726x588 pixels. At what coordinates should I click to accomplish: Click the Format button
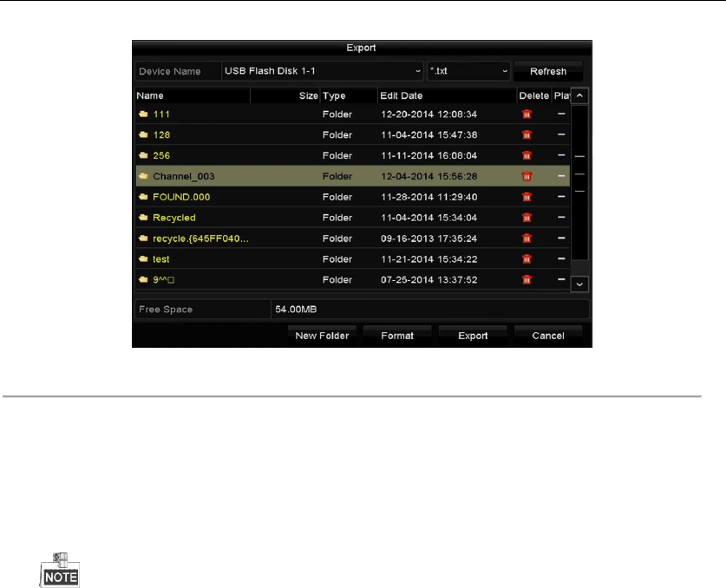pyautogui.click(x=397, y=336)
